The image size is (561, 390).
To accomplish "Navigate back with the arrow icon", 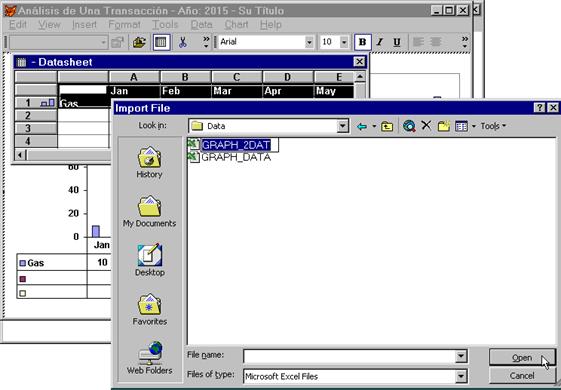I will (362, 126).
